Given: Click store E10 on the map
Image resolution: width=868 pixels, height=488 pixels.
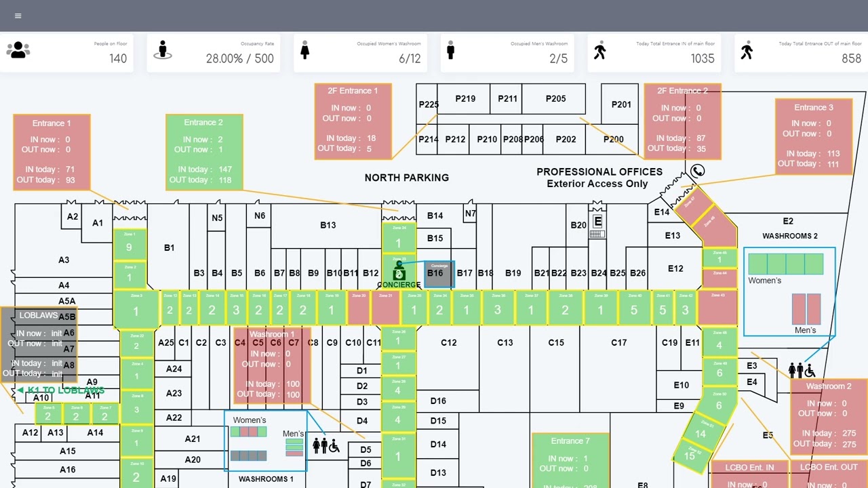Looking at the screenshot, I should pos(682,385).
